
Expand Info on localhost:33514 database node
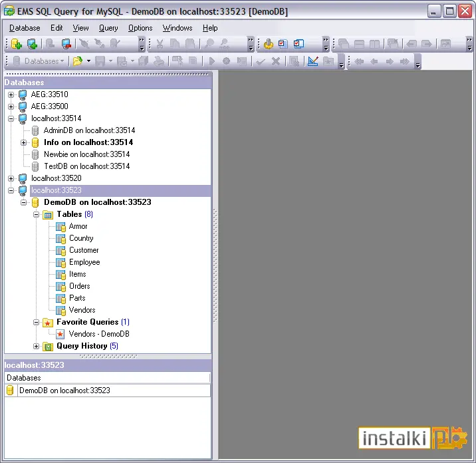click(24, 142)
